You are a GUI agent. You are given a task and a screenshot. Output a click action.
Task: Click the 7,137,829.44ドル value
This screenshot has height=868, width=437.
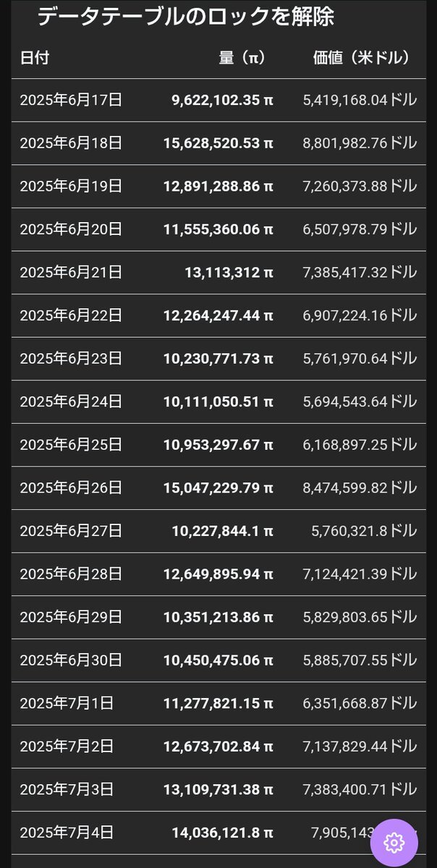(x=360, y=746)
